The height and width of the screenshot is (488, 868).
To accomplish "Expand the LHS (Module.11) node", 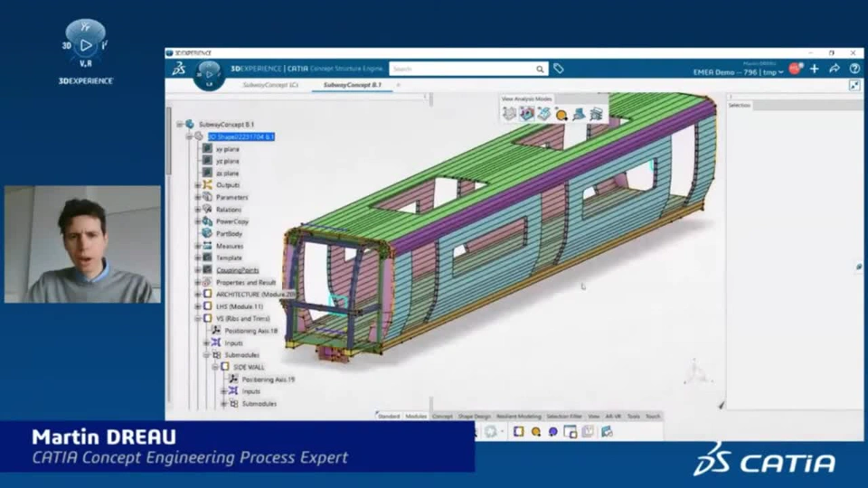I will (198, 306).
